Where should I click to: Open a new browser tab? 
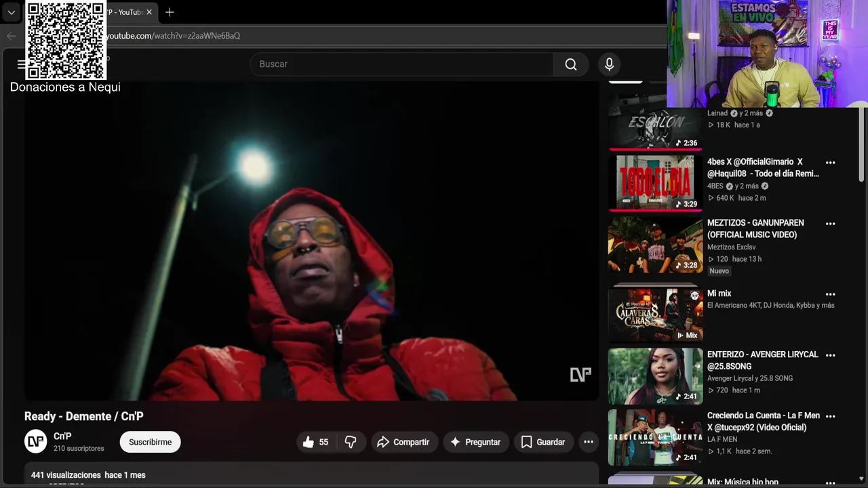(170, 12)
